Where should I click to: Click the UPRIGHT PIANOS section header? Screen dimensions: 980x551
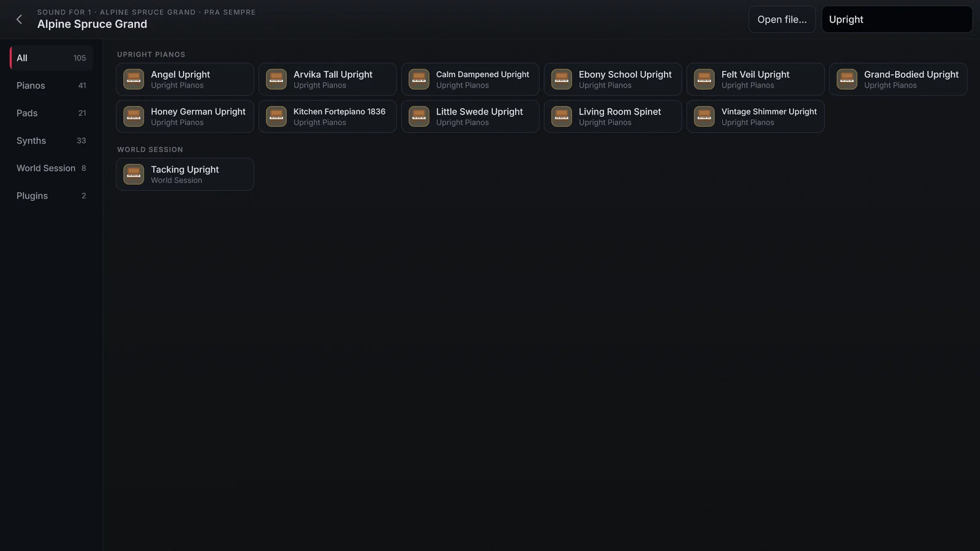151,54
